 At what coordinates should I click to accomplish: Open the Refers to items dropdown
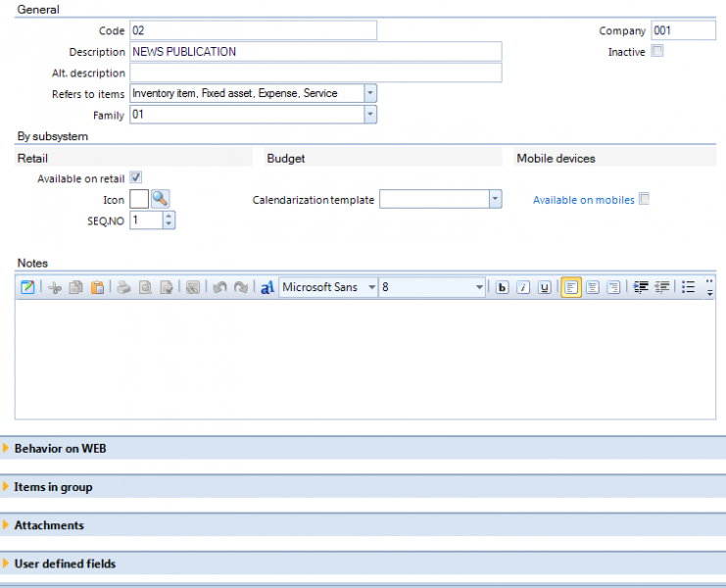(370, 93)
